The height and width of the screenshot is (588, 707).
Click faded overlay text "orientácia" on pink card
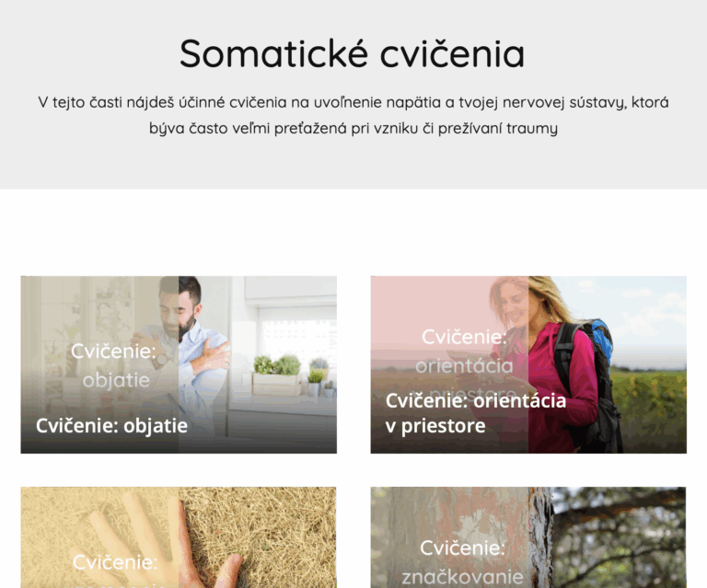[464, 366]
